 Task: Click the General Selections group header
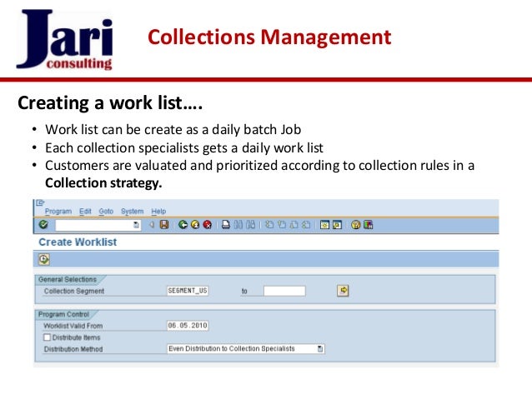point(68,280)
